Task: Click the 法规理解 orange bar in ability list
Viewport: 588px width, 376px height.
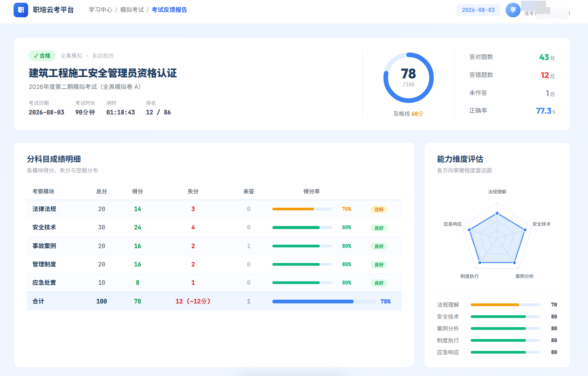Action: point(505,305)
